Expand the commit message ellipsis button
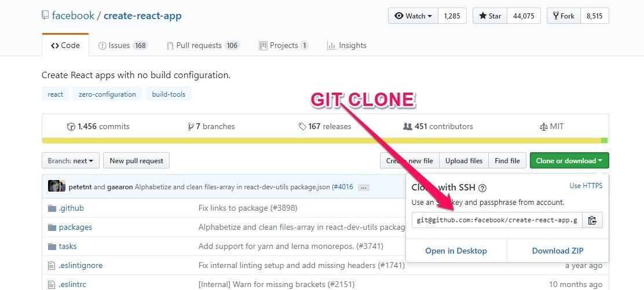This screenshot has width=644, height=290. (x=364, y=188)
